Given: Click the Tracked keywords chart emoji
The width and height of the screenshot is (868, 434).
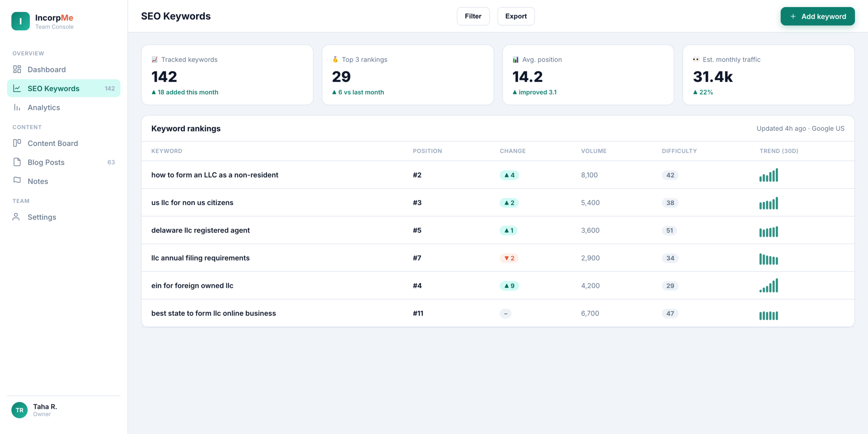Looking at the screenshot, I should (x=155, y=60).
